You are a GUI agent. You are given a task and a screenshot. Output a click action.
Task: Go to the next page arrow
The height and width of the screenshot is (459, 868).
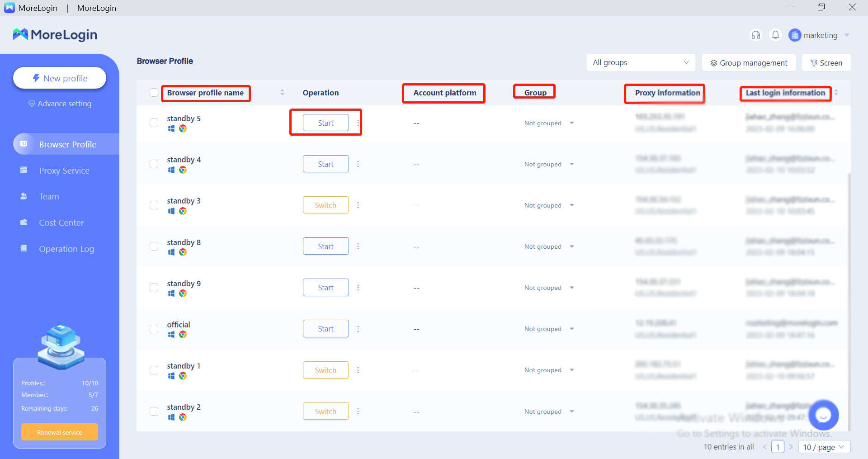pos(791,447)
